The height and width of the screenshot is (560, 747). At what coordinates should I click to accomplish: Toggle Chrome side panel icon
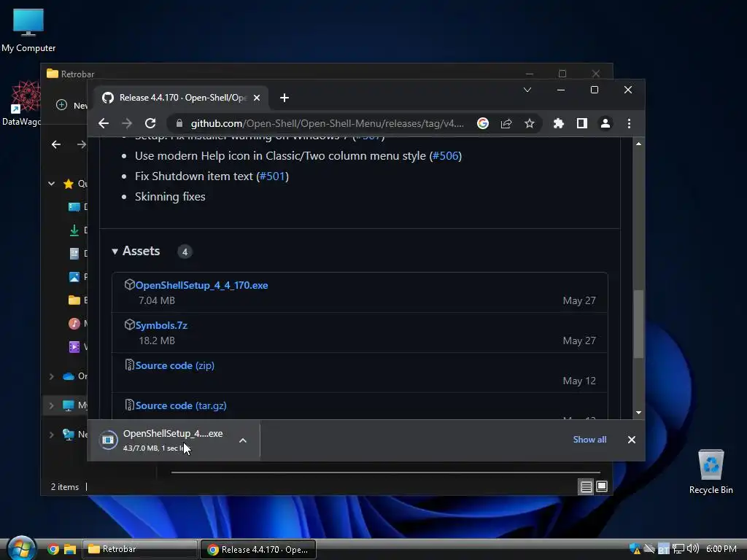[x=581, y=123]
